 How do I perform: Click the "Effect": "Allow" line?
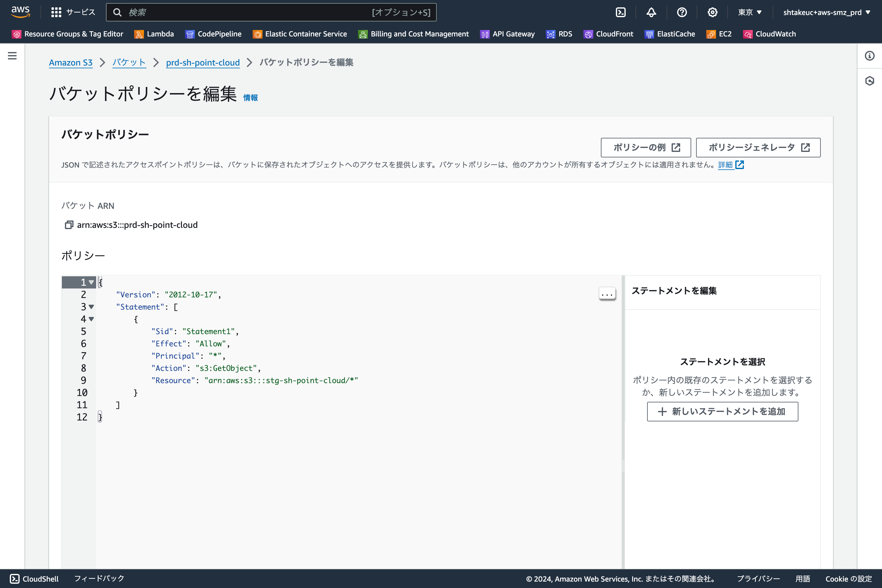coord(190,344)
